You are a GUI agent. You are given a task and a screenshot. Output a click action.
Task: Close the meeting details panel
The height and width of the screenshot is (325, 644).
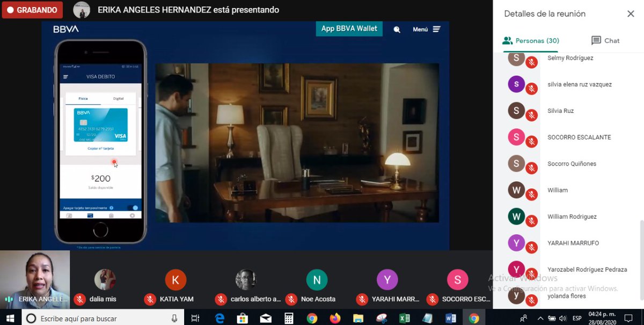(631, 14)
